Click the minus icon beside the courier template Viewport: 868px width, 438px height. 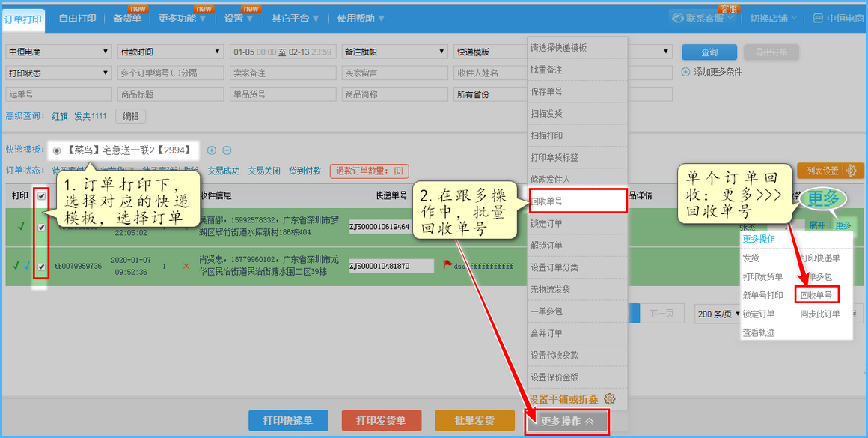click(x=227, y=150)
